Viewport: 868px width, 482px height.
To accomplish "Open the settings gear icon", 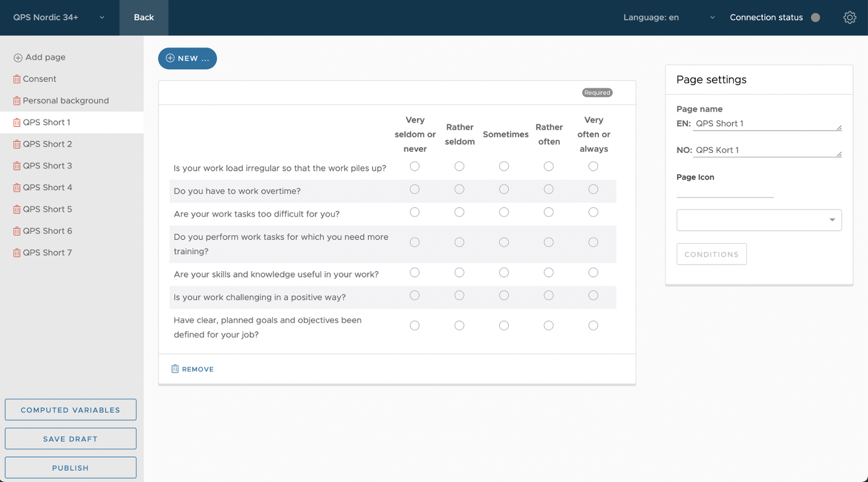I will (850, 17).
